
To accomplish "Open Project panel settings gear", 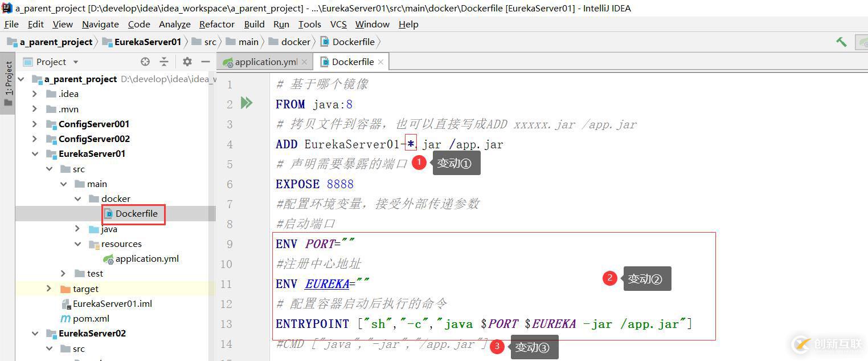I will 187,62.
